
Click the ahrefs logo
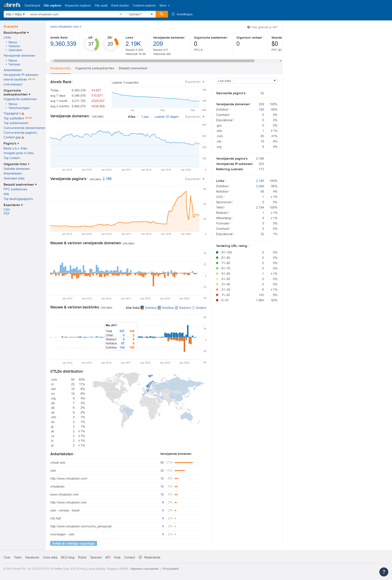(12, 5)
